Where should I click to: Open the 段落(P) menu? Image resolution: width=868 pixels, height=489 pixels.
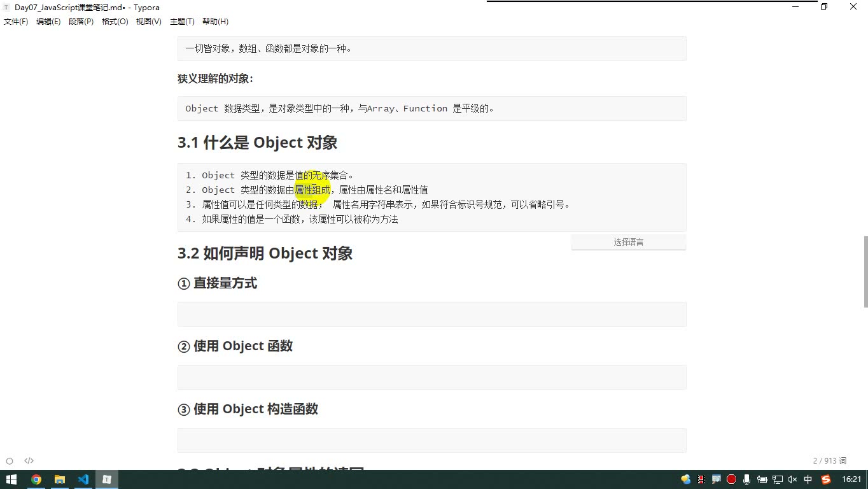click(x=81, y=22)
